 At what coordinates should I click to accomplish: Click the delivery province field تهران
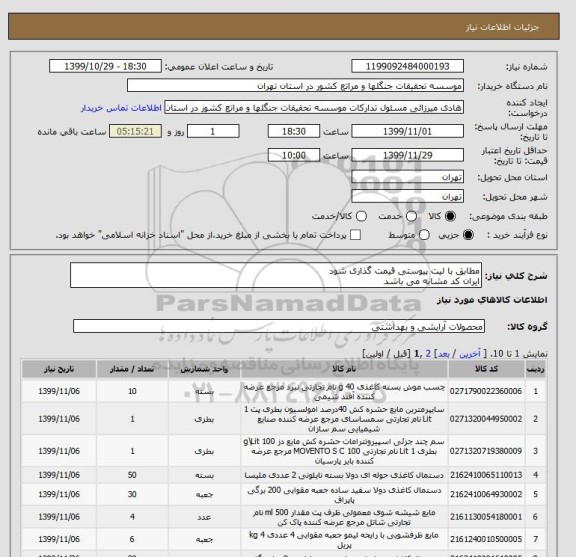[407, 177]
